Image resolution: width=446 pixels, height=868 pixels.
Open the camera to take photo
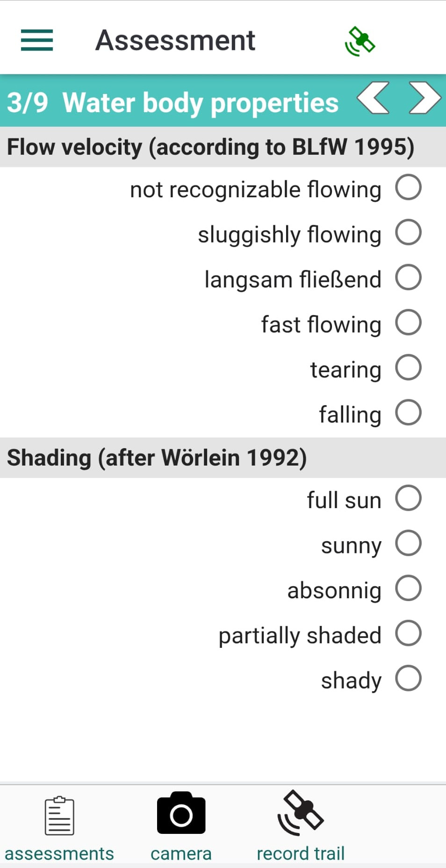pos(181,813)
